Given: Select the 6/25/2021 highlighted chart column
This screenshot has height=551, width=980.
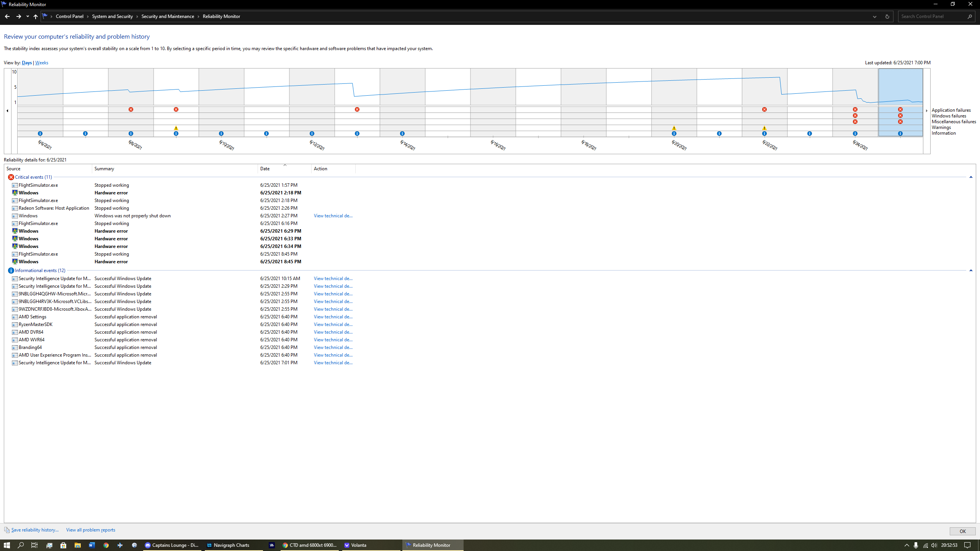Looking at the screenshot, I should (900, 102).
